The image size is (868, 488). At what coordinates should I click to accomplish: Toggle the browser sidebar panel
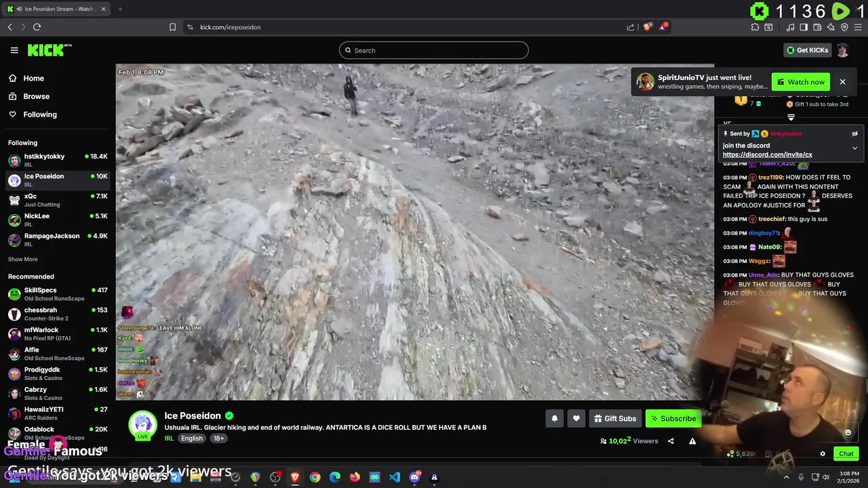(804, 27)
